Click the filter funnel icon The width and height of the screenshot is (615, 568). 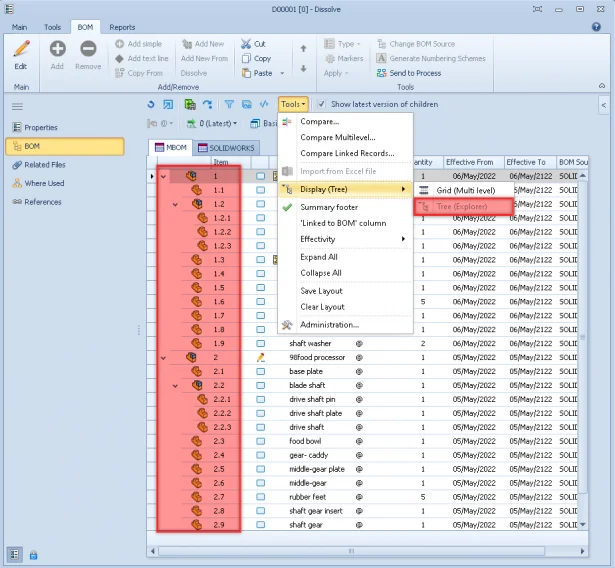228,104
